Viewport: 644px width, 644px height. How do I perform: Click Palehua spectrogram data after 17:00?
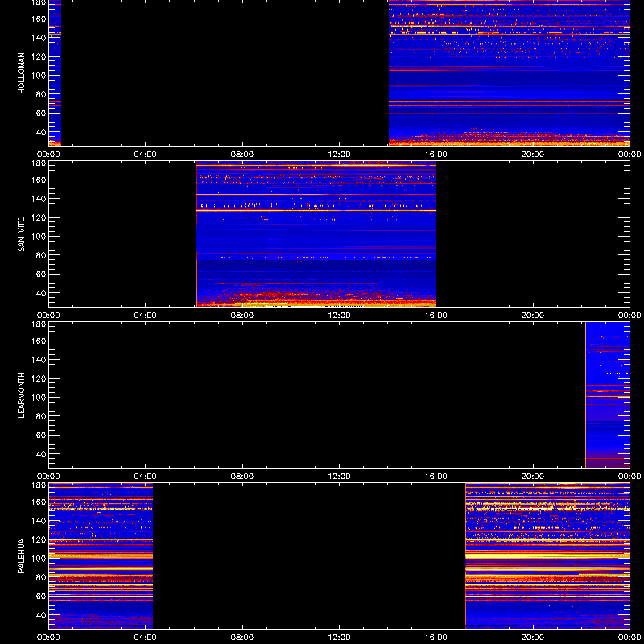click(x=547, y=555)
